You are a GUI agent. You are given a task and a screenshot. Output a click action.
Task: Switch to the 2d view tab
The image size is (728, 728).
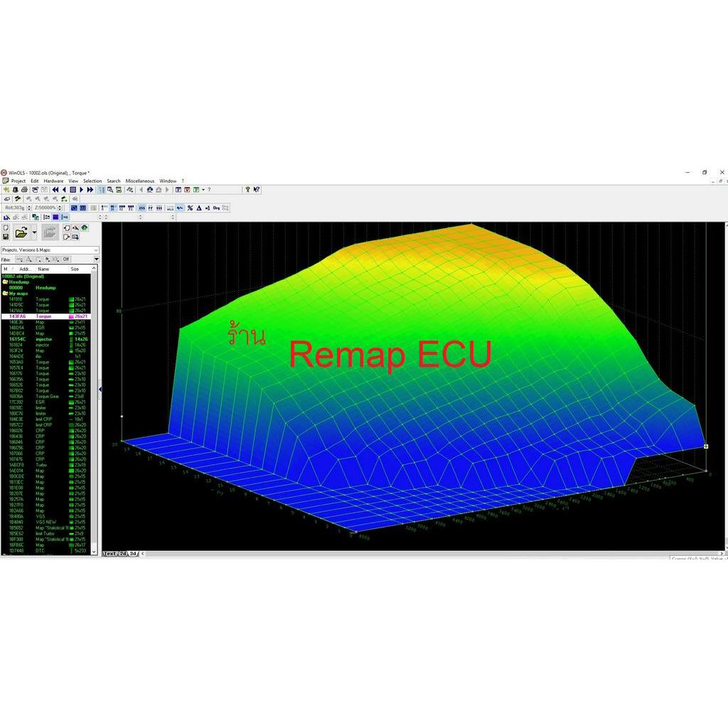pyautogui.click(x=123, y=553)
